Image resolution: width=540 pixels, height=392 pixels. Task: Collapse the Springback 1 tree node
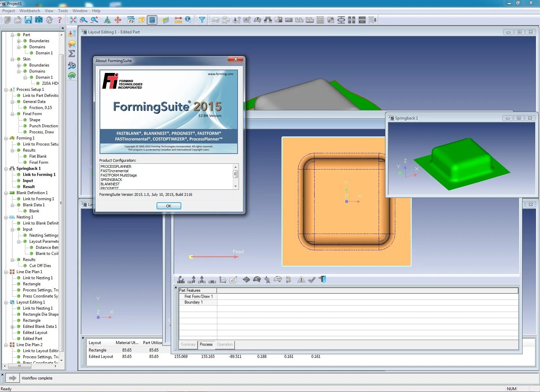6,168
